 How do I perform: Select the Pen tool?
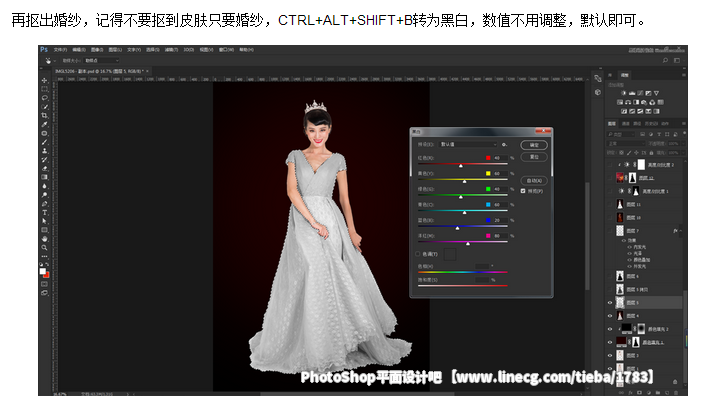[44, 203]
